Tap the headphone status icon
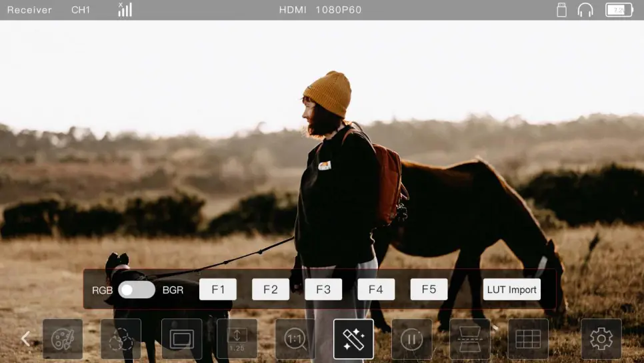644x363 pixels. pyautogui.click(x=585, y=10)
